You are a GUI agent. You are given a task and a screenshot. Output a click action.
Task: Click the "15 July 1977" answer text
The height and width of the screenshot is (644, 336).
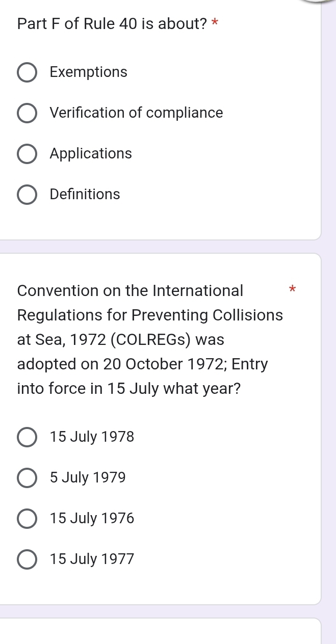[92, 559]
